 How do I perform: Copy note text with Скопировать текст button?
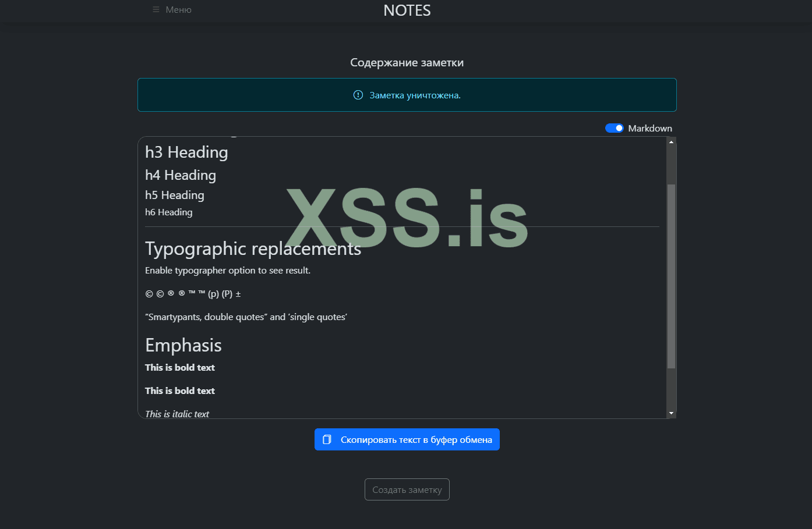click(407, 439)
